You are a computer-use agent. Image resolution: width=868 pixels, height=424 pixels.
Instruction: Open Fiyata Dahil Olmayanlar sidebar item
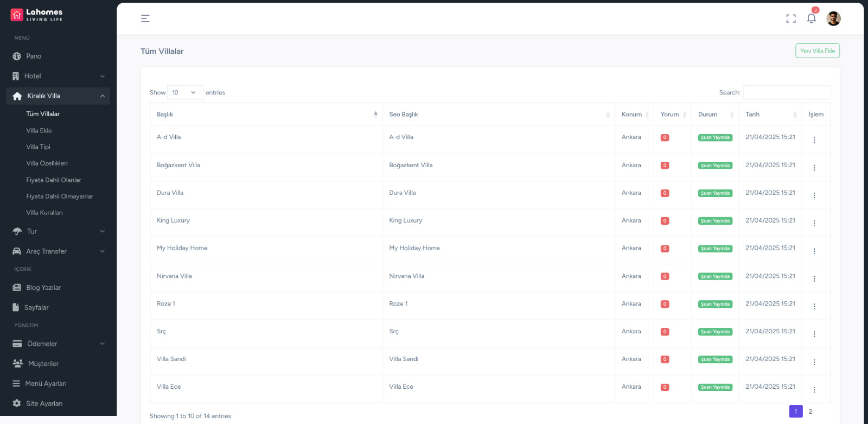60,197
